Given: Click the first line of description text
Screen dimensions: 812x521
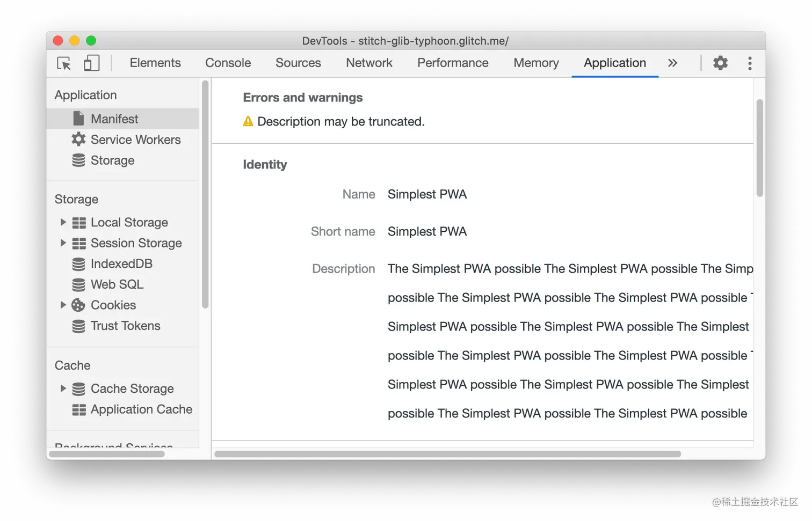Looking at the screenshot, I should [x=570, y=268].
